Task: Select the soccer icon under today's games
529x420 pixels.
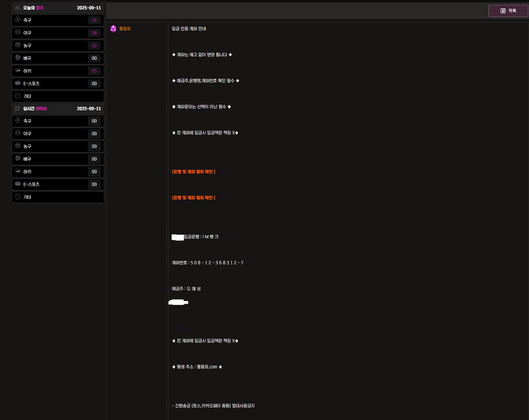Action: (x=18, y=20)
